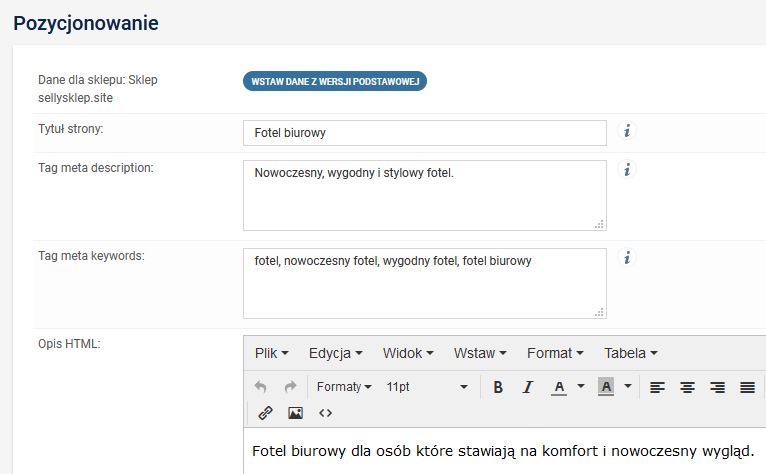Insert an image using the picture icon
The height and width of the screenshot is (474, 766).
pyautogui.click(x=295, y=412)
